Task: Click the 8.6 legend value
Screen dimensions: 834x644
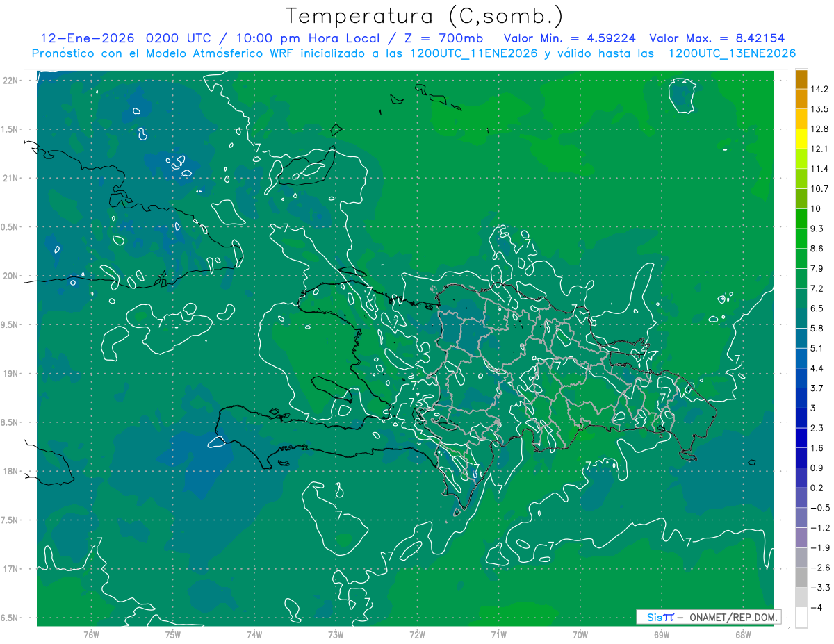Action: click(x=817, y=249)
